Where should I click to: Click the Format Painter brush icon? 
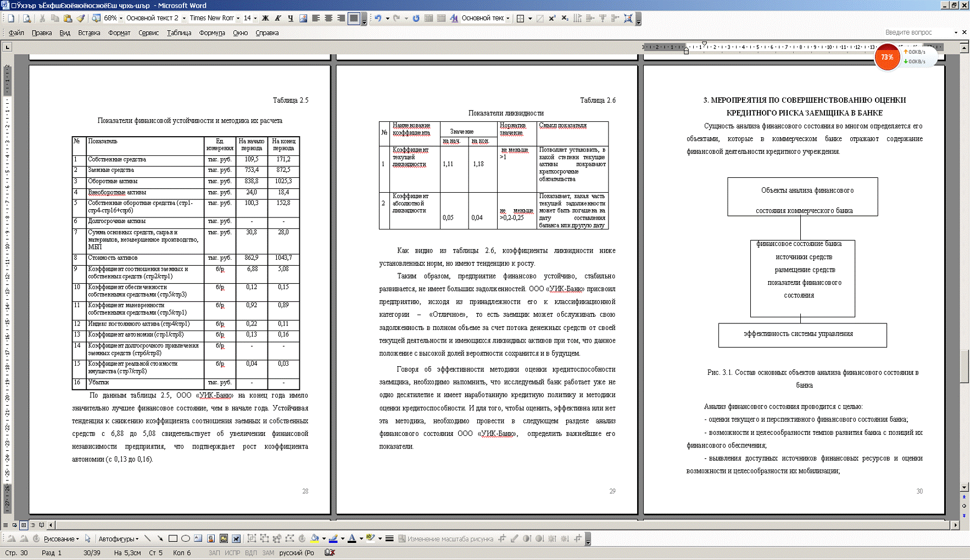tap(81, 18)
